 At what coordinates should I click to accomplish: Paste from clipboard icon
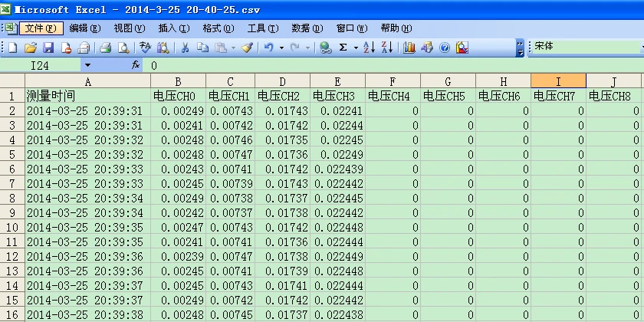click(x=221, y=48)
